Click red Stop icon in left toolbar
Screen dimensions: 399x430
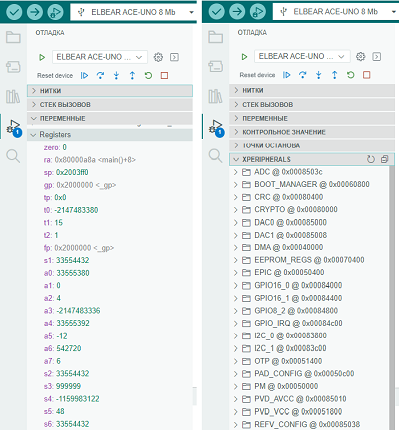pyautogui.click(x=164, y=76)
